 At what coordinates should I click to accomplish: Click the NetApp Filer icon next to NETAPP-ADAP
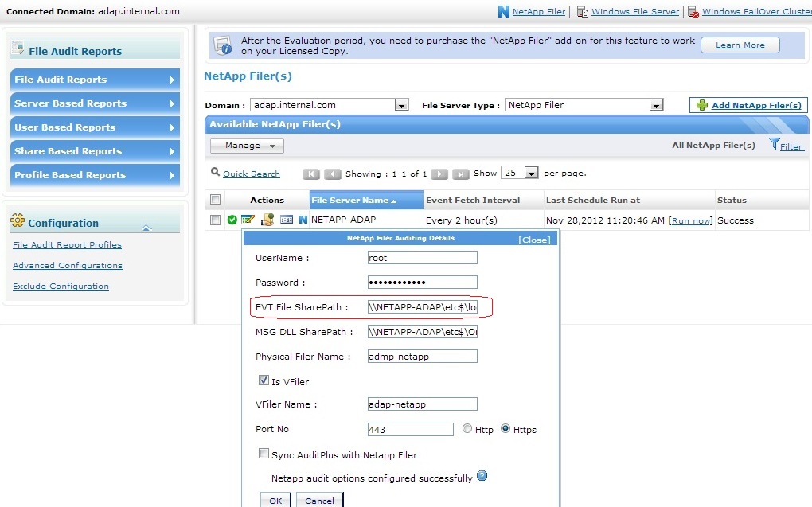[x=303, y=219]
